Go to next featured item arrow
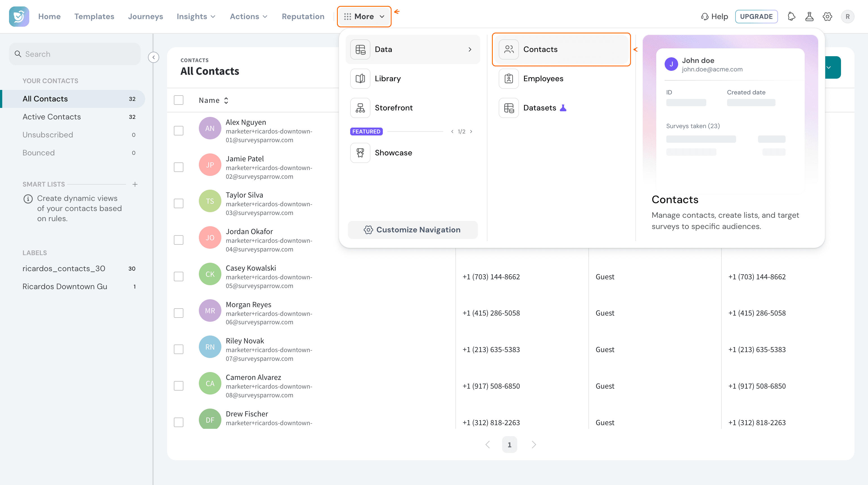This screenshot has height=485, width=868. pos(471,132)
